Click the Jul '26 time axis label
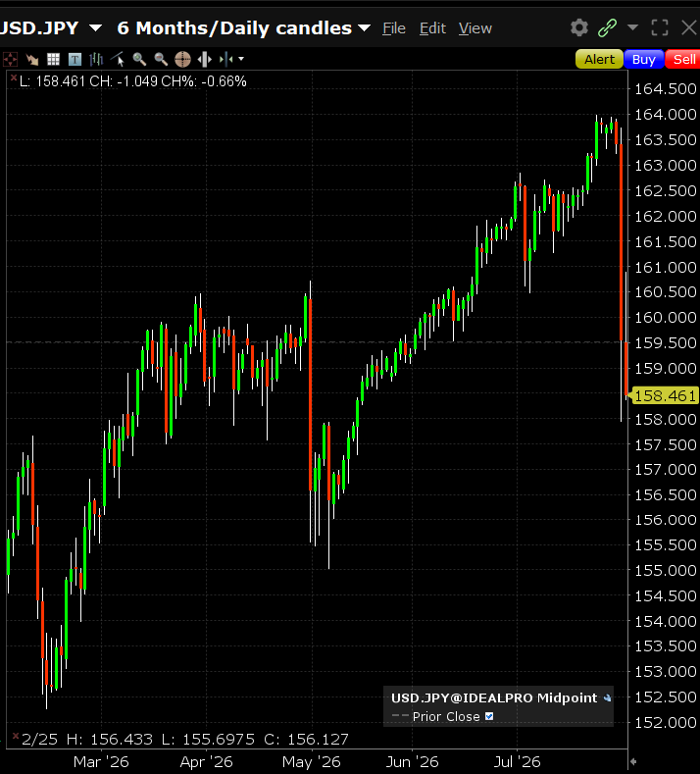Viewport: 700px width, 774px height. [517, 761]
